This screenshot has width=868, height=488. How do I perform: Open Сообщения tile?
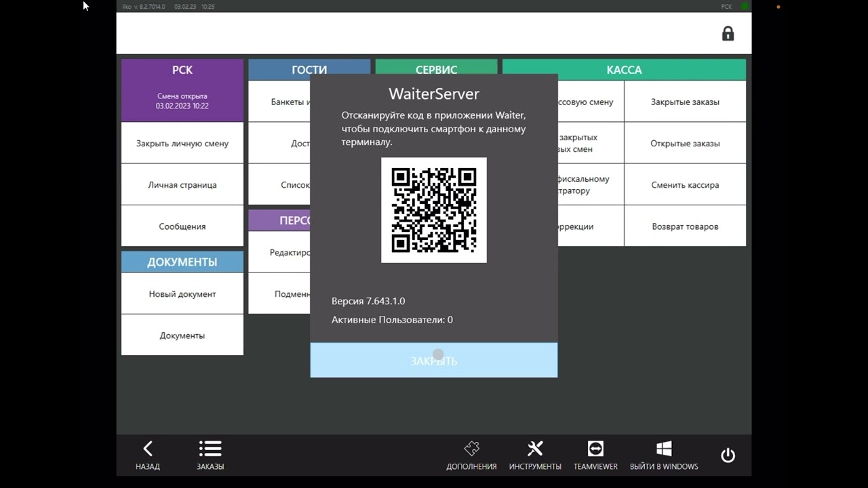click(182, 226)
